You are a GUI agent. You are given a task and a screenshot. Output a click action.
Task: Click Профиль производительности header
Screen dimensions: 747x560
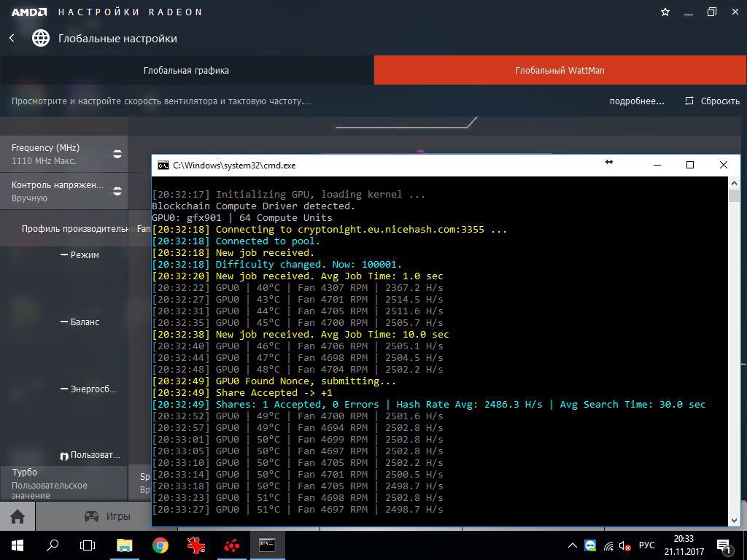click(75, 228)
